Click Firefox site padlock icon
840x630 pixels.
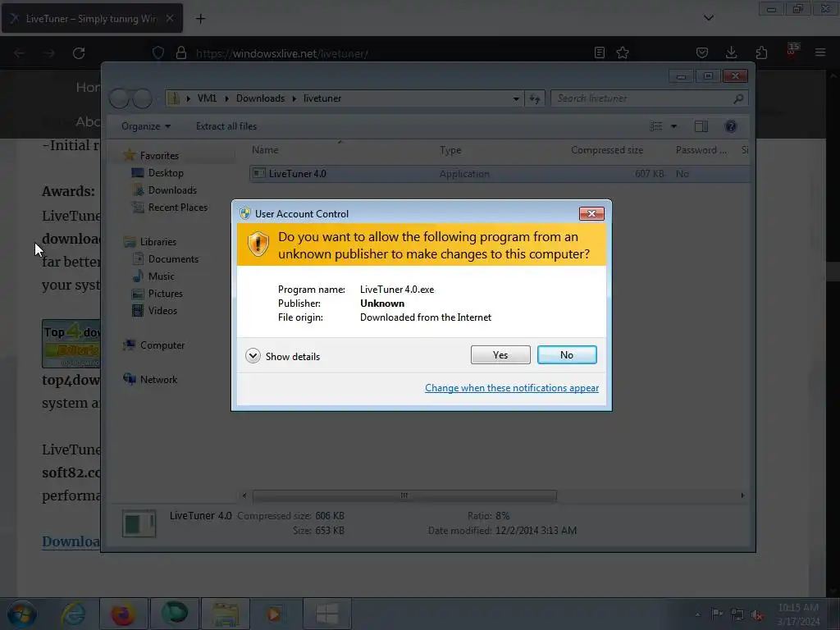(x=181, y=52)
